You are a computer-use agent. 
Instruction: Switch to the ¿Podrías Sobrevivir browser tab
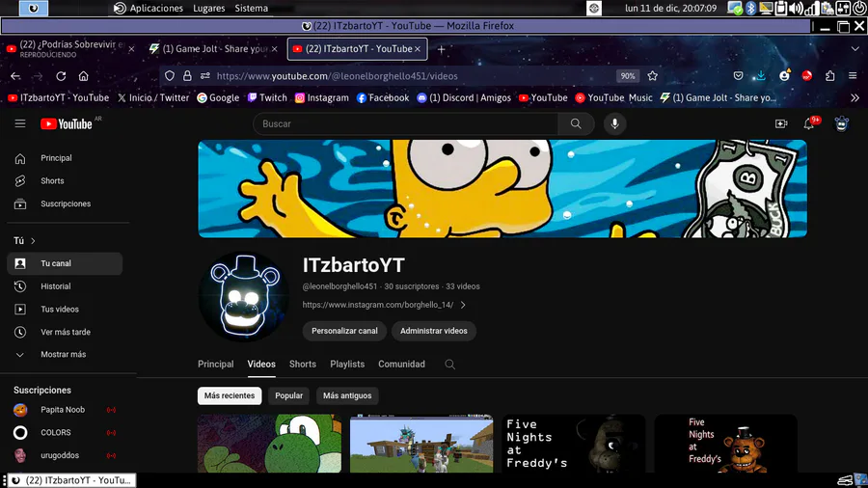(69, 49)
